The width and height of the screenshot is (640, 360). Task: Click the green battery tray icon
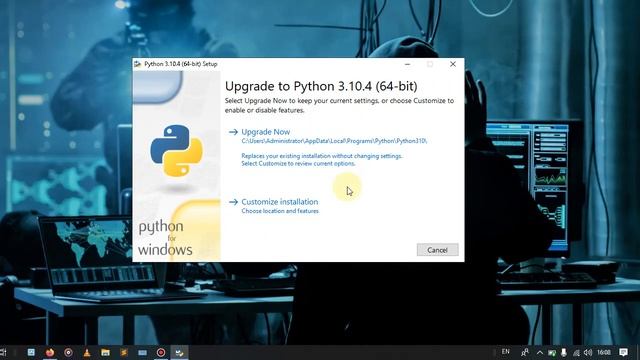pos(552,353)
